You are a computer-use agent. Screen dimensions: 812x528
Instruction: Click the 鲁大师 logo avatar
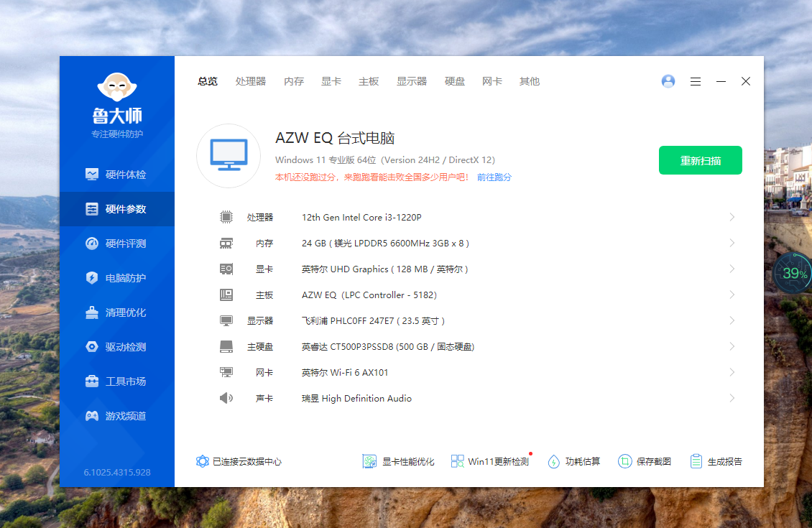[117, 86]
